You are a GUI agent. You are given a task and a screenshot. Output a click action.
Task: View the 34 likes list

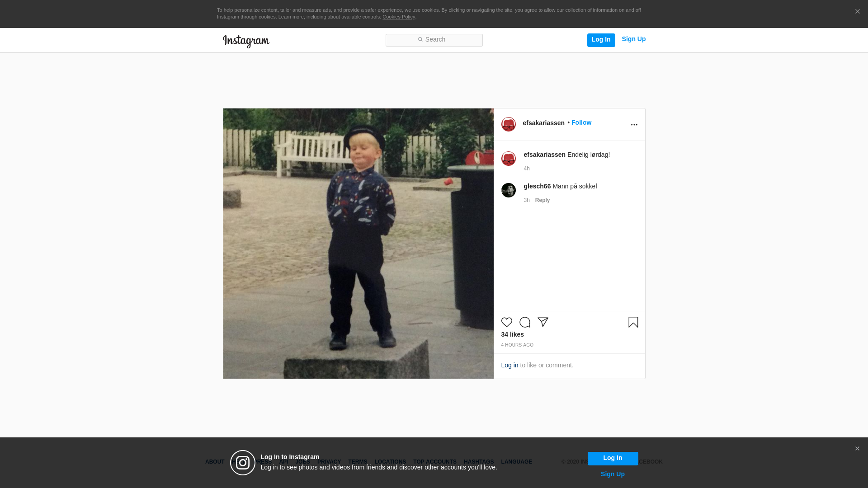(512, 335)
